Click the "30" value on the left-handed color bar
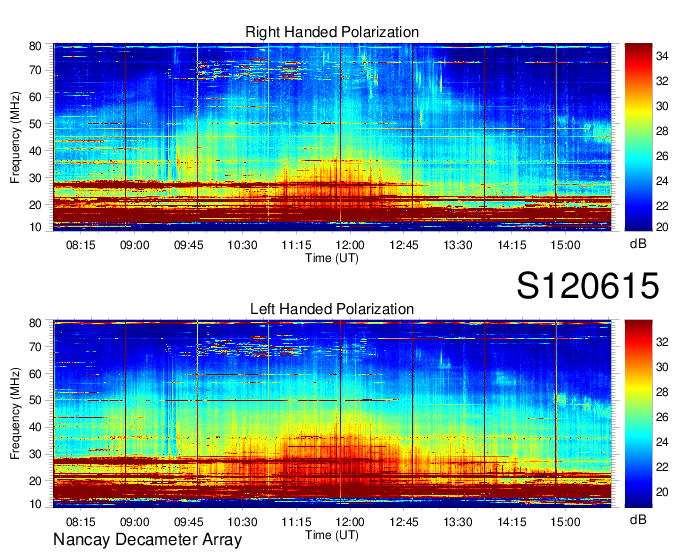 point(662,367)
